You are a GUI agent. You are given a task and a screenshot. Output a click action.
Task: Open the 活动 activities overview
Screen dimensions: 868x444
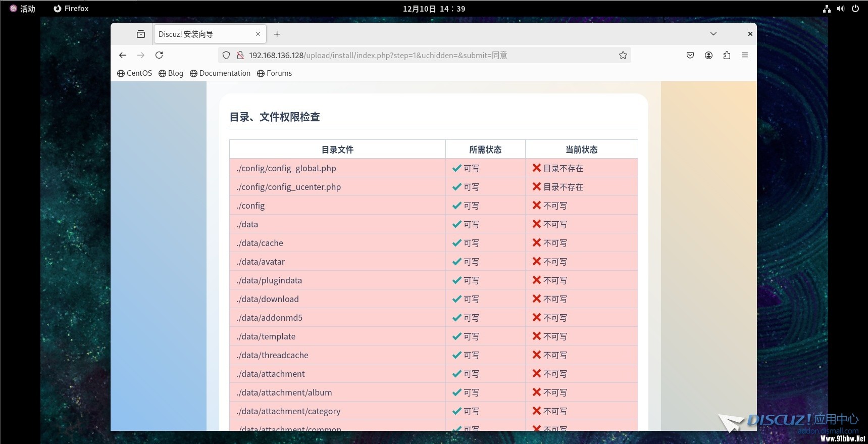[x=23, y=9]
